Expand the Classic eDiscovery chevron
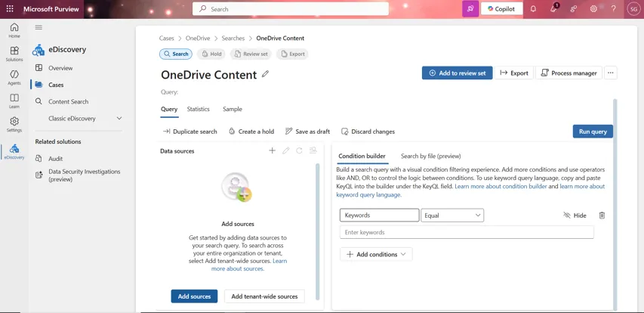 click(x=119, y=119)
